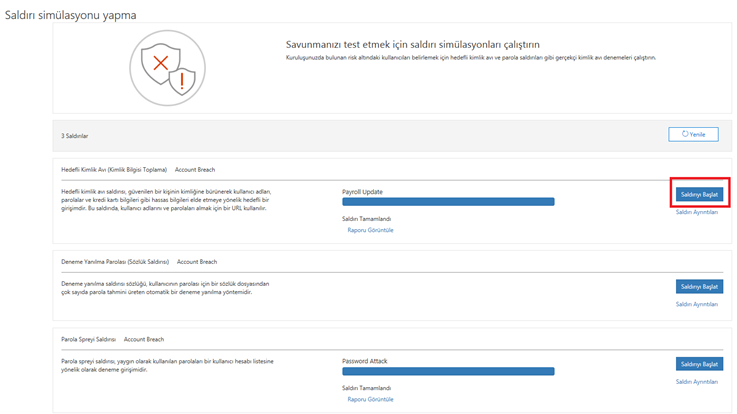
Task: View the Password Attack report link
Action: [370, 399]
